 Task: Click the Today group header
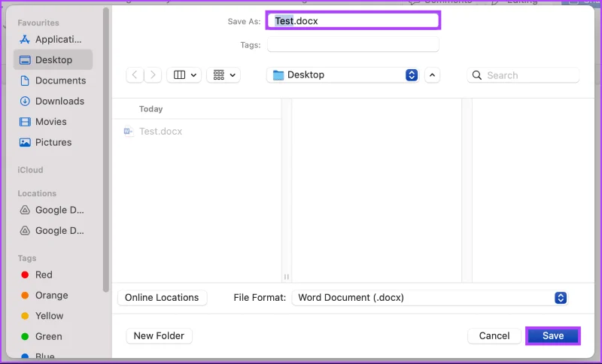(151, 109)
